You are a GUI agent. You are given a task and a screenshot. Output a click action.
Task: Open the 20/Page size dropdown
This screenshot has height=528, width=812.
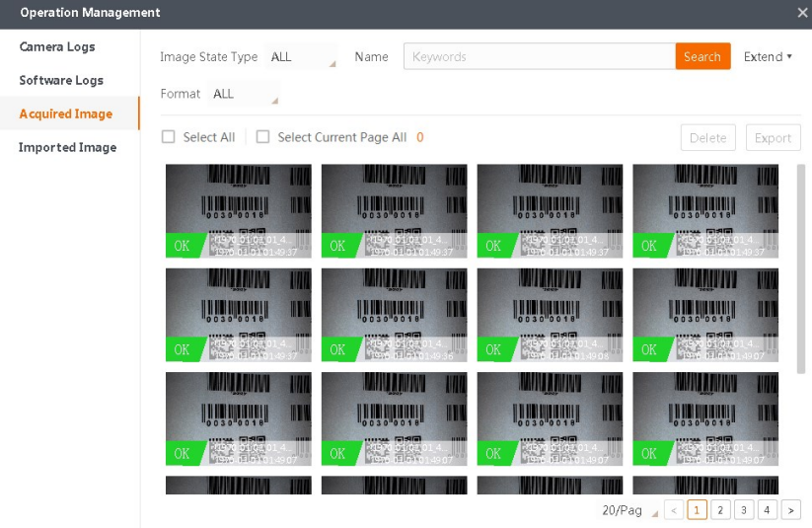point(629,510)
